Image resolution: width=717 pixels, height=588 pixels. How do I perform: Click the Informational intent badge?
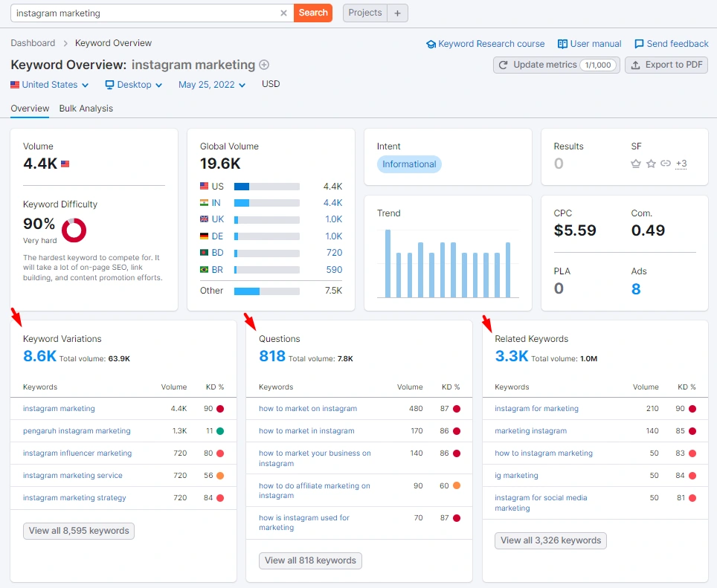pos(409,164)
